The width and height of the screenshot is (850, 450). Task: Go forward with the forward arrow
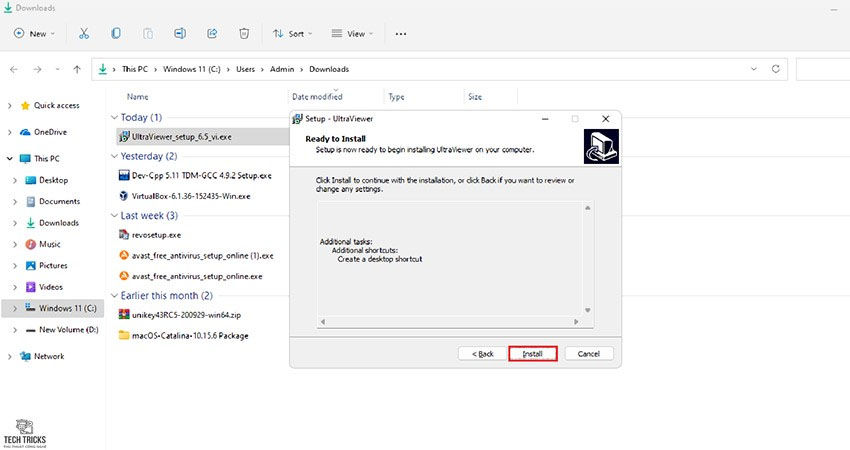37,69
